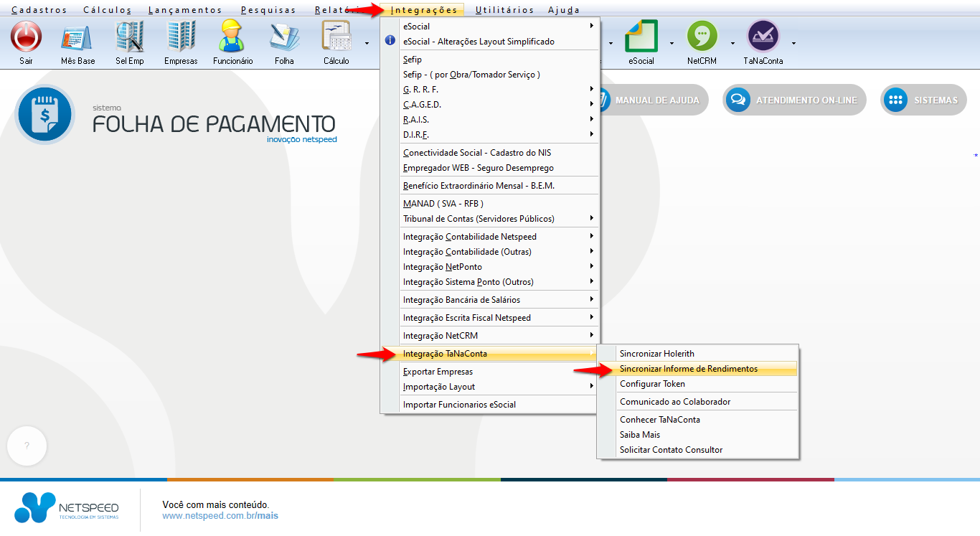Image resolution: width=980 pixels, height=536 pixels.
Task: Click the Atendimento On-Line button
Action: (x=795, y=100)
